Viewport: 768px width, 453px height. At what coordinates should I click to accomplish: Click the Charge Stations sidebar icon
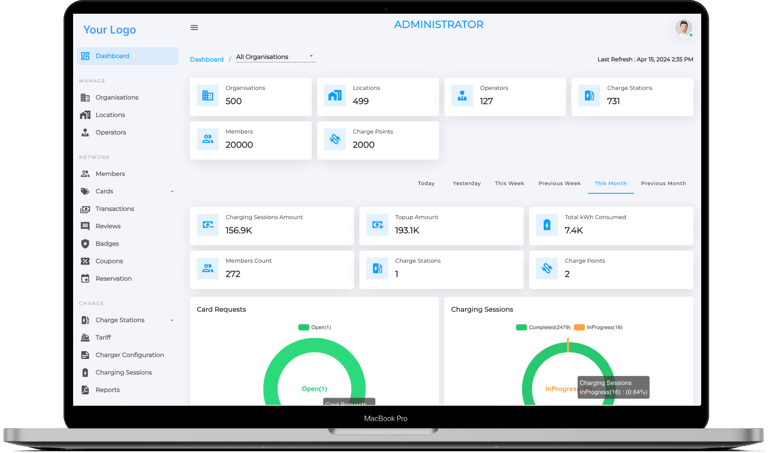[x=85, y=320]
